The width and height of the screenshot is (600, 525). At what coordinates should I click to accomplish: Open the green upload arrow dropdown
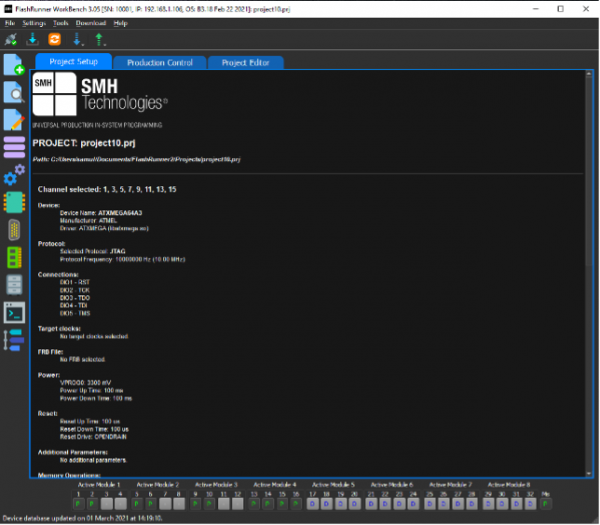tap(101, 39)
